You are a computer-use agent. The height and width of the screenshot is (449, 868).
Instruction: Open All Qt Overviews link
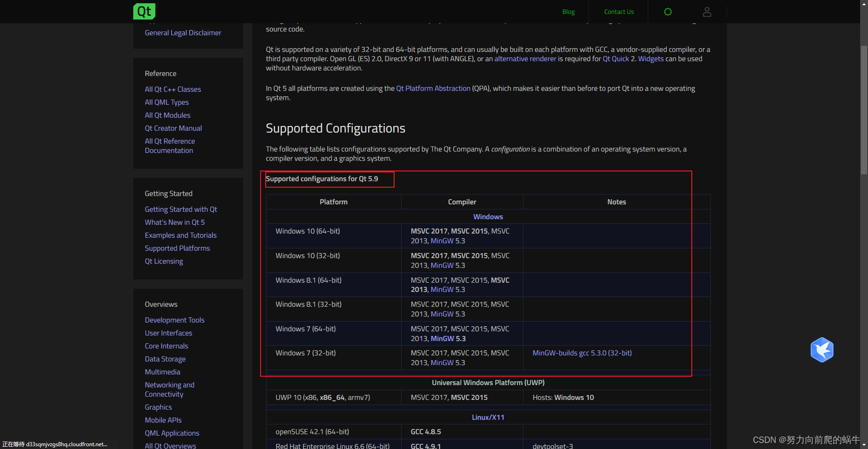pyautogui.click(x=170, y=446)
